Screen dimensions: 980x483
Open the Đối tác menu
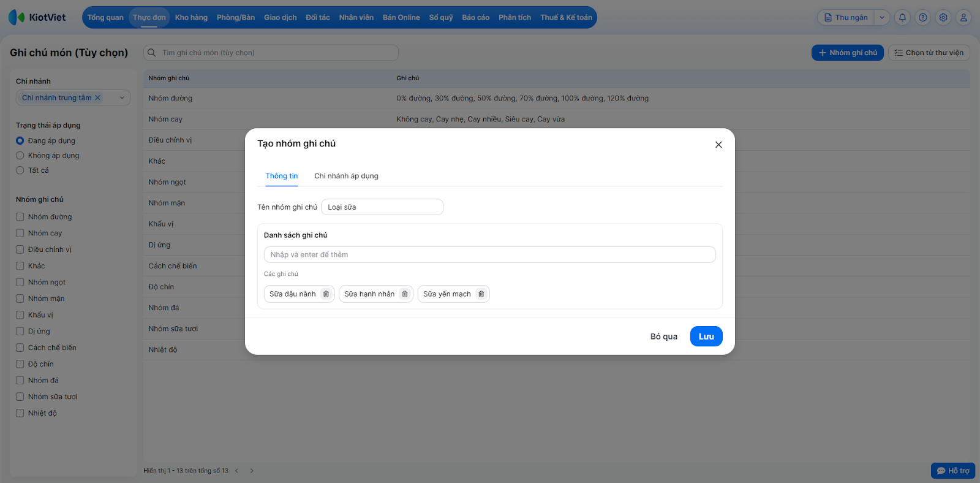point(318,18)
